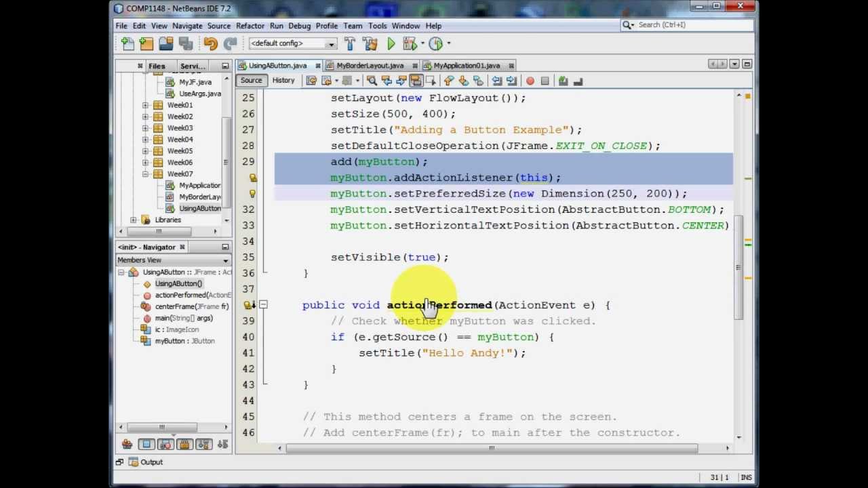Click the Find Previous Occurrence icon
868x488 pixels.
(x=387, y=81)
